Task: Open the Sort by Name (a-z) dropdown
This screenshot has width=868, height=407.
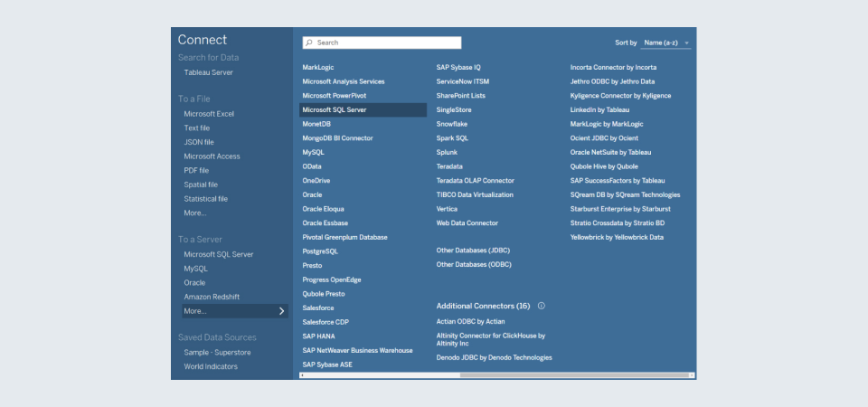Action: [666, 43]
